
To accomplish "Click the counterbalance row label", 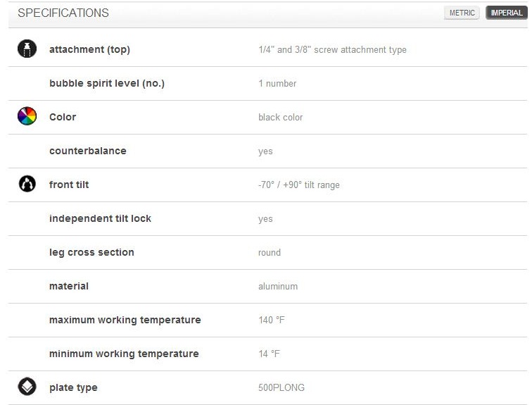I will 88,151.
